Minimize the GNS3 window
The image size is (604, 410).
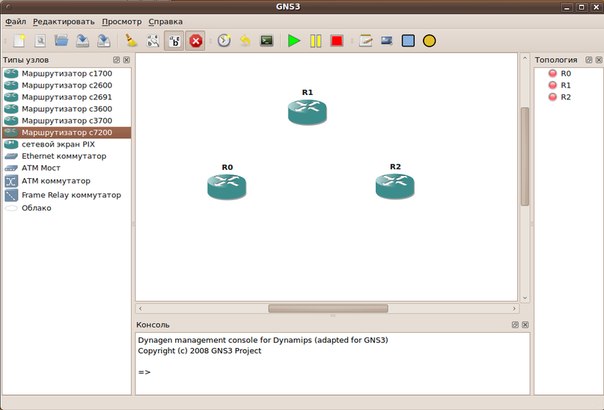[x=567, y=7]
